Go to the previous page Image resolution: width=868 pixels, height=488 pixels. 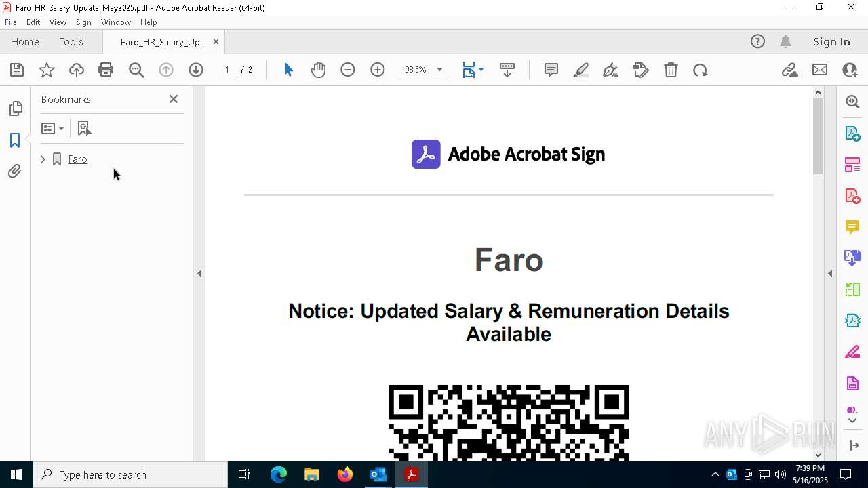click(x=166, y=70)
